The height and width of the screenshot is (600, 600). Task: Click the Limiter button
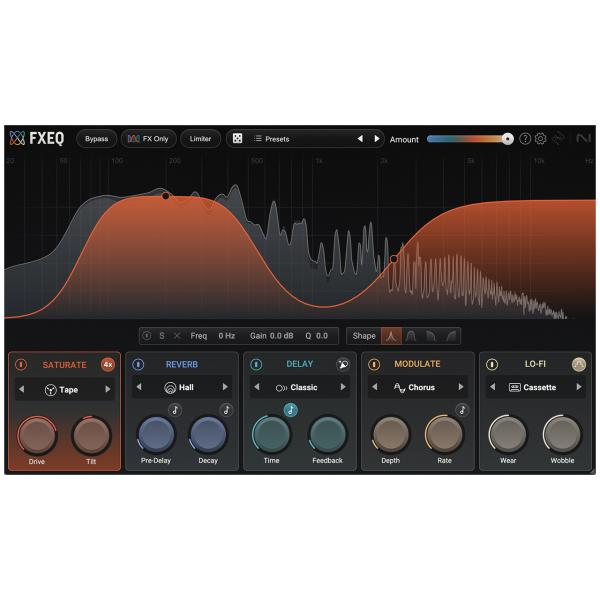click(x=200, y=139)
